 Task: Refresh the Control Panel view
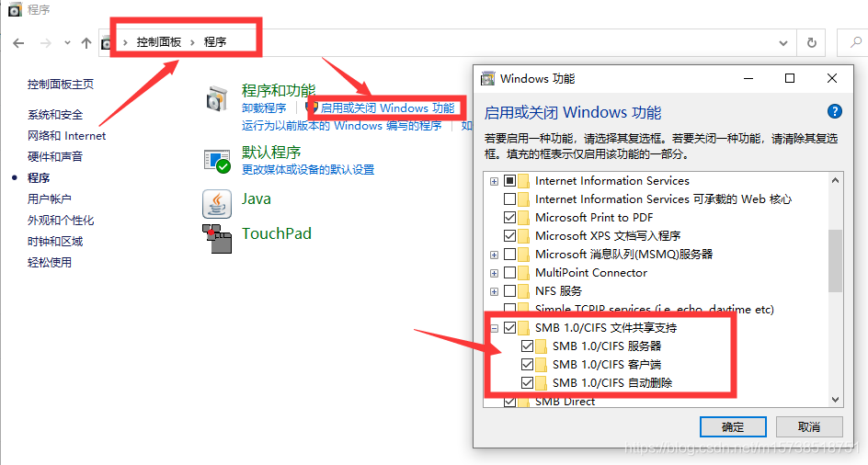[x=812, y=42]
